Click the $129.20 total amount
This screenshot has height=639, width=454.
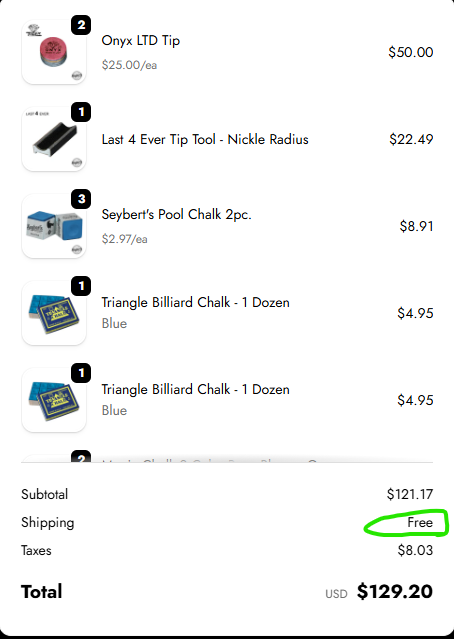pyautogui.click(x=394, y=592)
